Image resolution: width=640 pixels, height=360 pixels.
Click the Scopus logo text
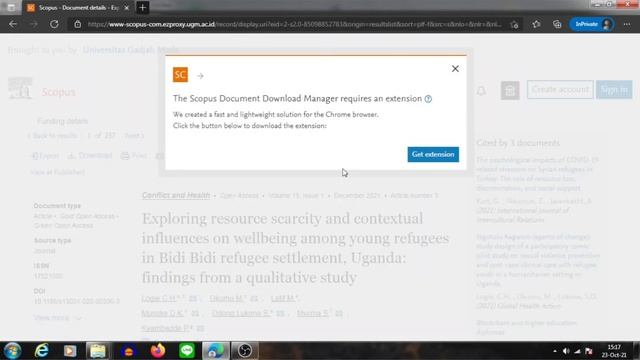(59, 92)
